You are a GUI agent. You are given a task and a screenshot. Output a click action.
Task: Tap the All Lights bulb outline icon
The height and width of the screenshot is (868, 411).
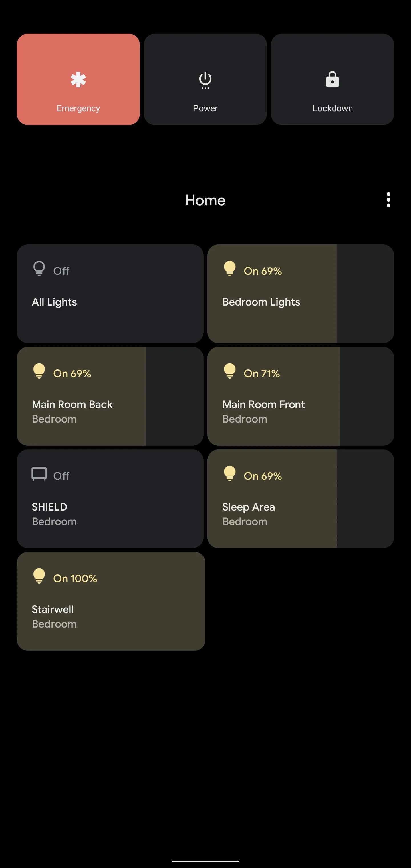click(x=39, y=269)
